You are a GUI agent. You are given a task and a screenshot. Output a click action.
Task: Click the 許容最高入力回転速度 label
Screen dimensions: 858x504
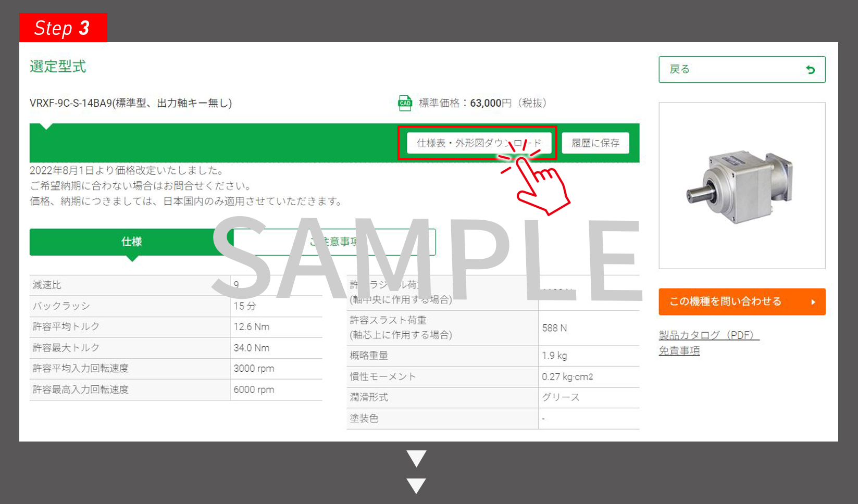tap(81, 389)
